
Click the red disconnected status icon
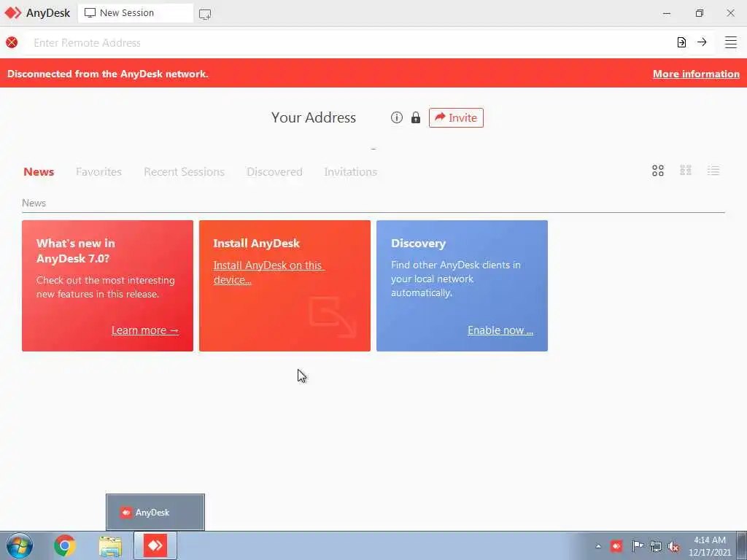click(12, 42)
